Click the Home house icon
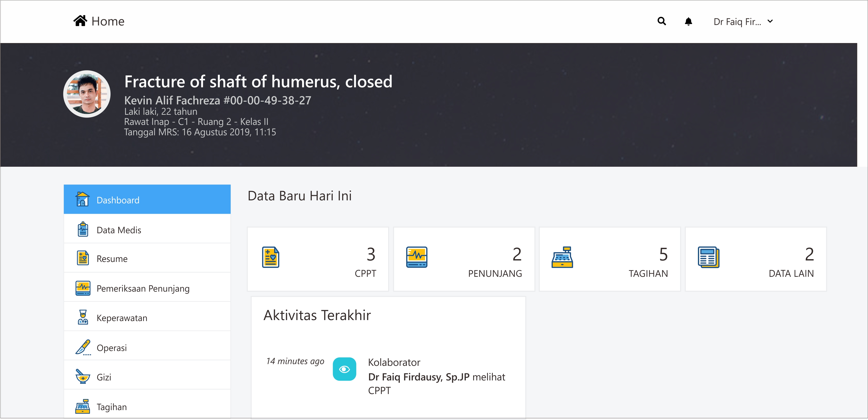868x420 pixels. point(80,21)
